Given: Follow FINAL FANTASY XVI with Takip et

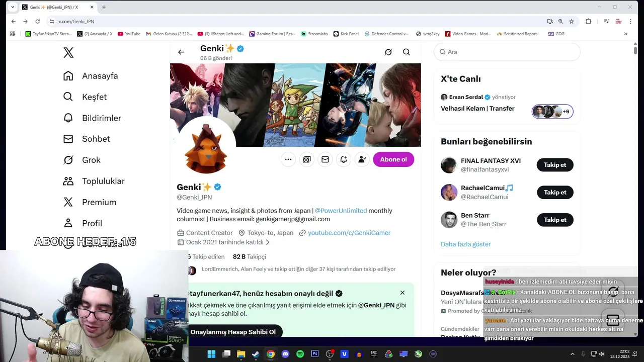Looking at the screenshot, I should click(555, 165).
